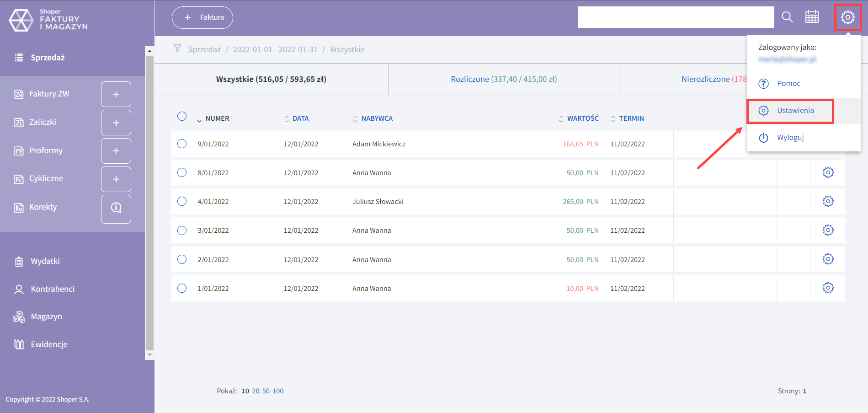868x413 pixels.
Task: Click the Faktura create button
Action: click(202, 17)
